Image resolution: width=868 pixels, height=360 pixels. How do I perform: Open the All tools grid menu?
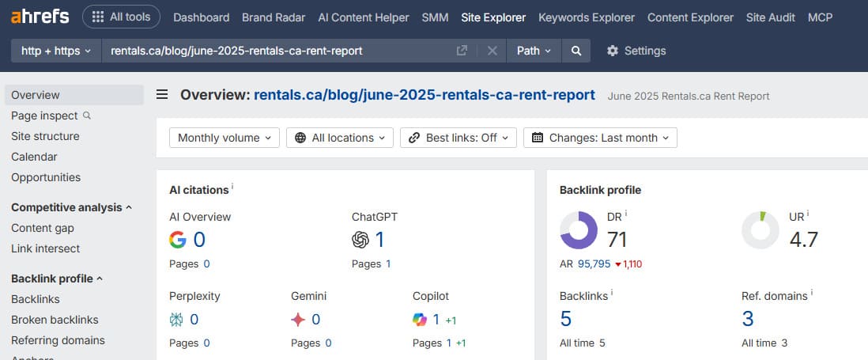[121, 17]
